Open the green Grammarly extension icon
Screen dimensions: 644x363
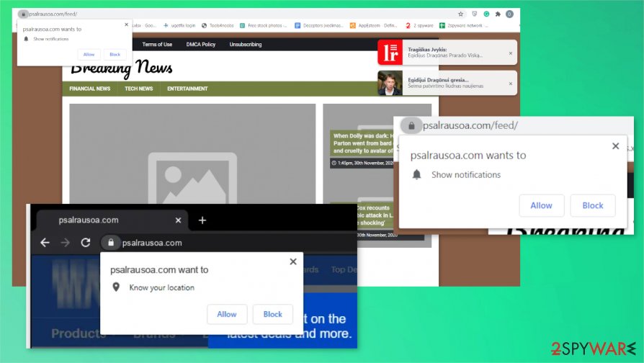pyautogui.click(x=486, y=14)
